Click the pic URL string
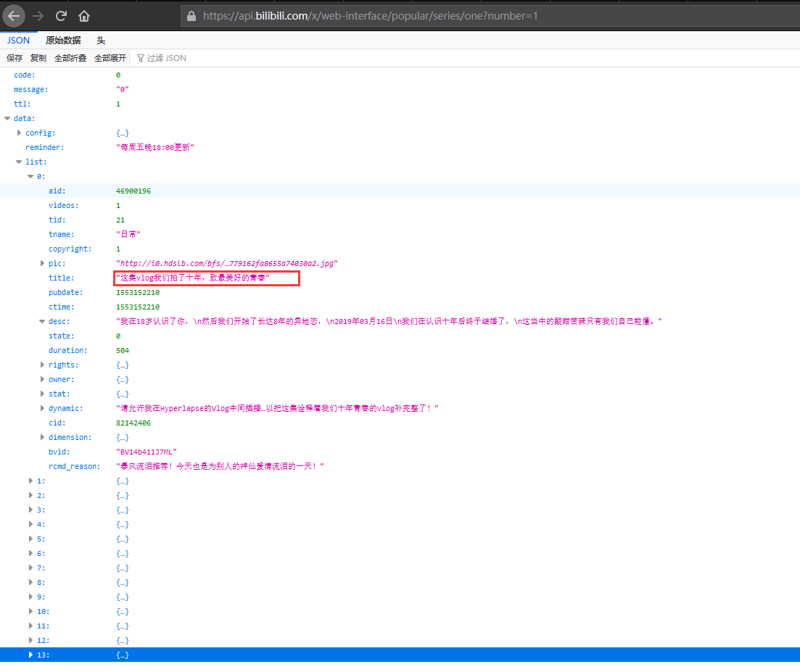Screen dimensions: 800x672 pos(226,263)
